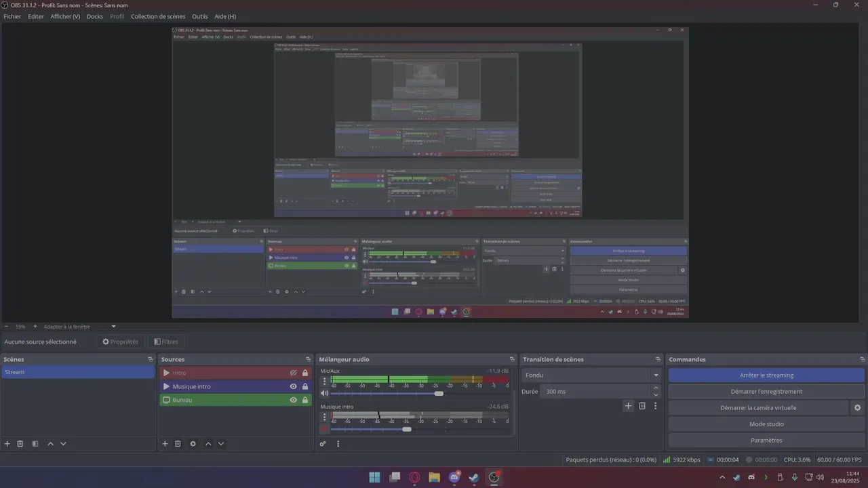Open scene filters icon in the Scènes toolbar

pyautogui.click(x=35, y=444)
